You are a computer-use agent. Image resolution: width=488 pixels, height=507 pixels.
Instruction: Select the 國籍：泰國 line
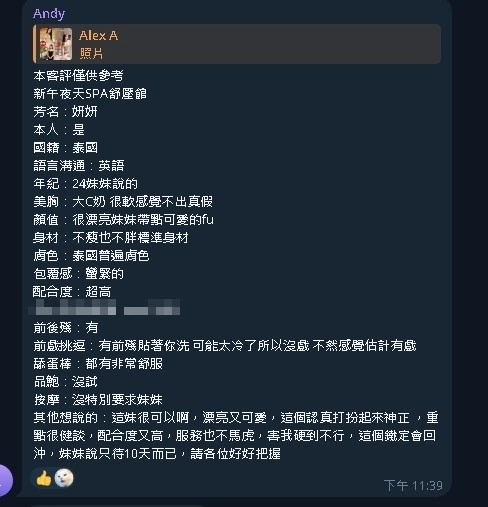tap(66, 148)
